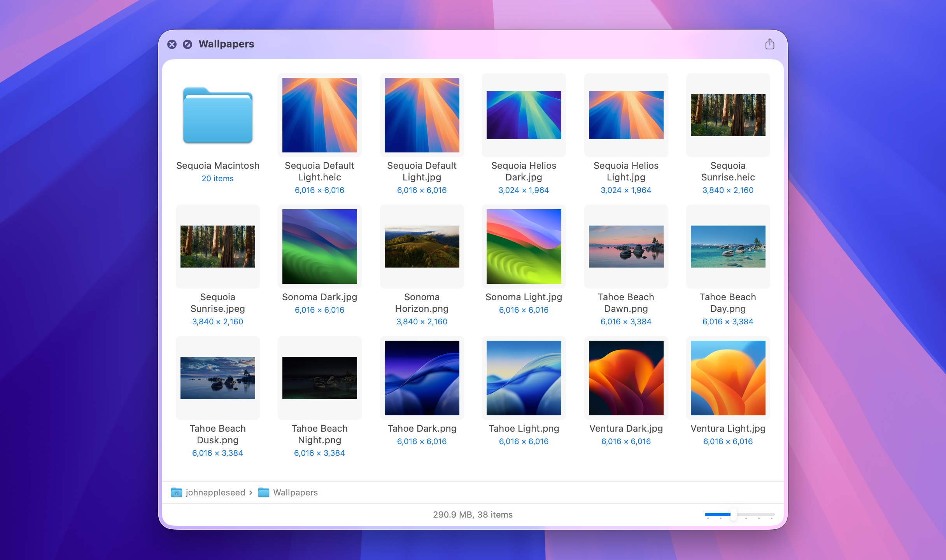This screenshot has height=560, width=946.
Task: Click the 290.9 MB, 38 items status text
Action: click(473, 514)
